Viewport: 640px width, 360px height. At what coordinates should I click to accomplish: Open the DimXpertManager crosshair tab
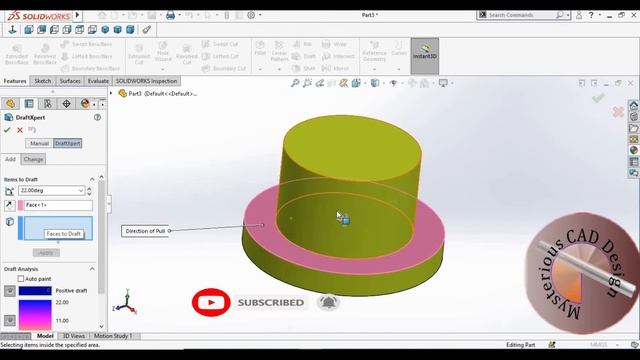66,104
